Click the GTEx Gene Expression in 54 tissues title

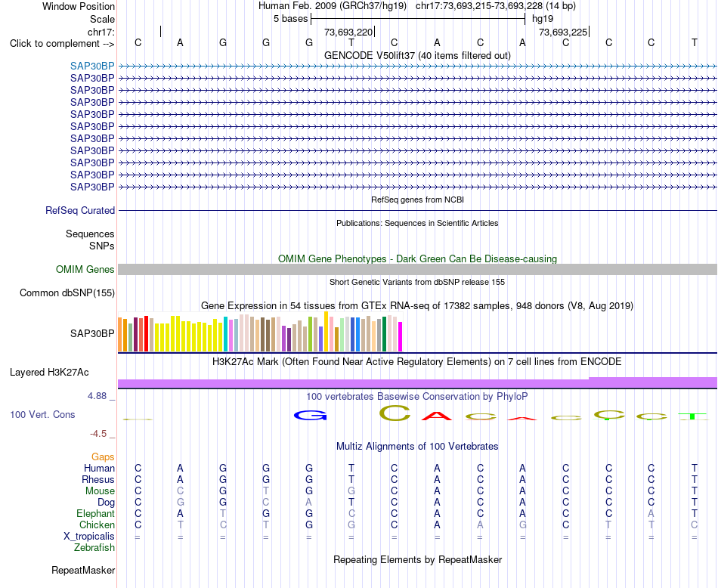tap(417, 305)
